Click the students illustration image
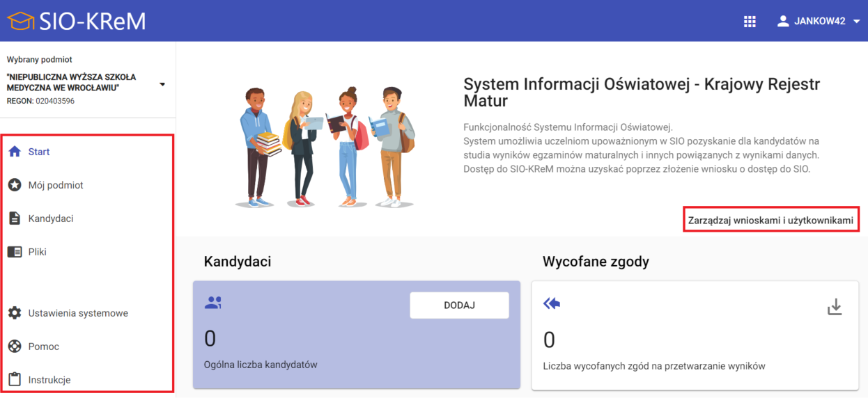This screenshot has height=398, width=868. [x=325, y=146]
